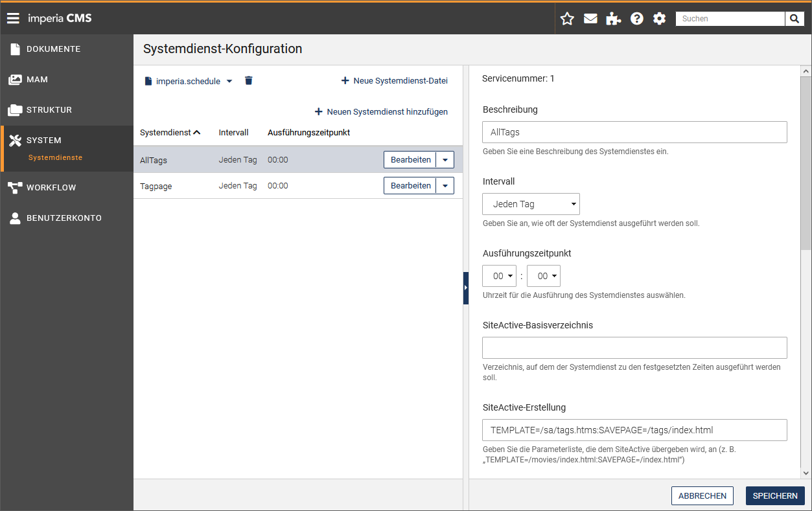Click Bearbeiten for Tagpage
This screenshot has width=812, height=511.
click(x=410, y=186)
